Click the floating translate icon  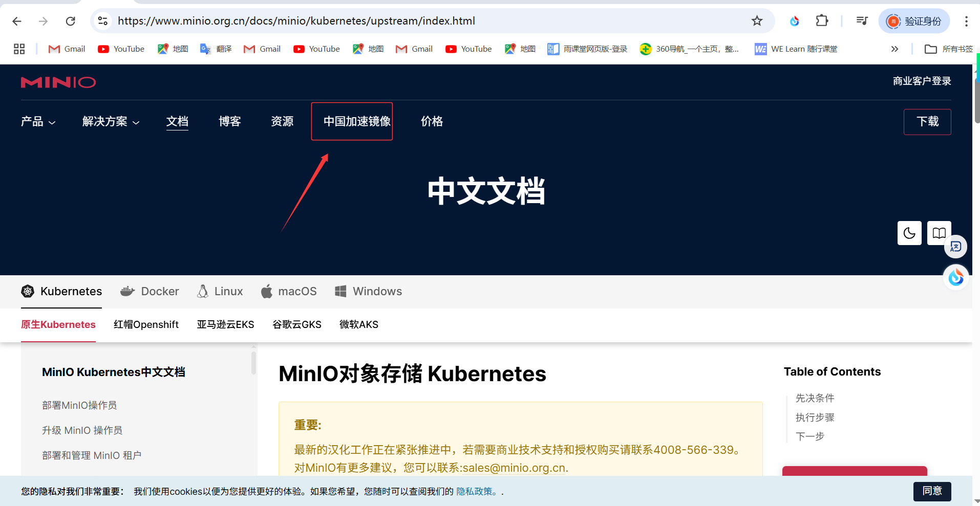(956, 247)
